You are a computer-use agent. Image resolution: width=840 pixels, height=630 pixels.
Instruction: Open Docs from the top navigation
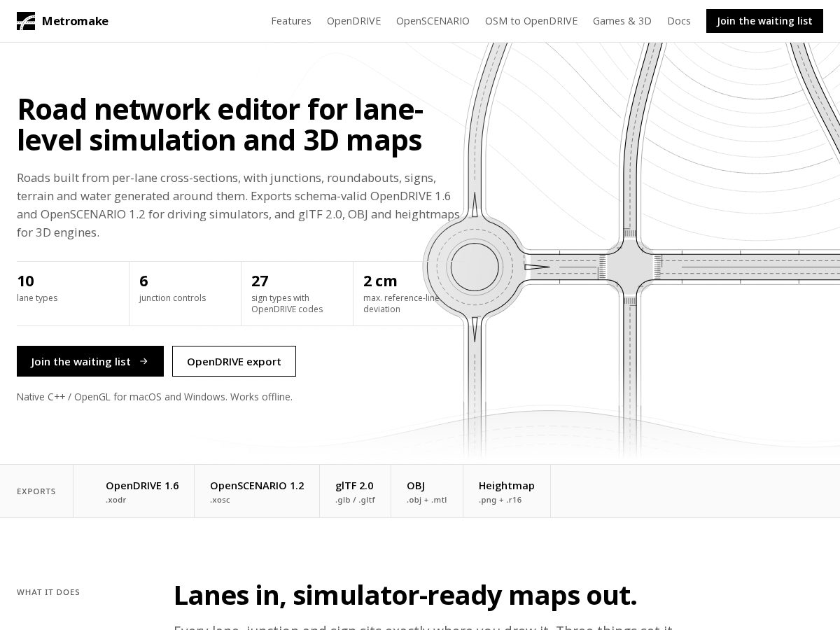679,21
